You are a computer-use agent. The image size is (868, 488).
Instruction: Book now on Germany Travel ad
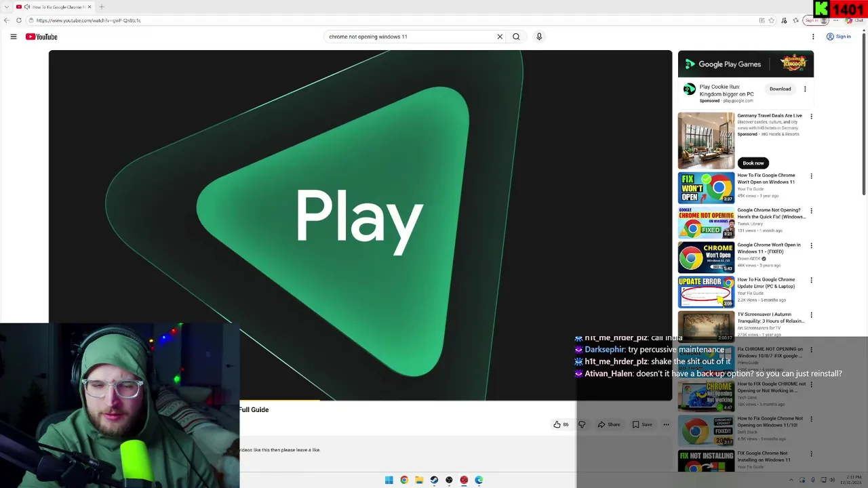pos(753,163)
